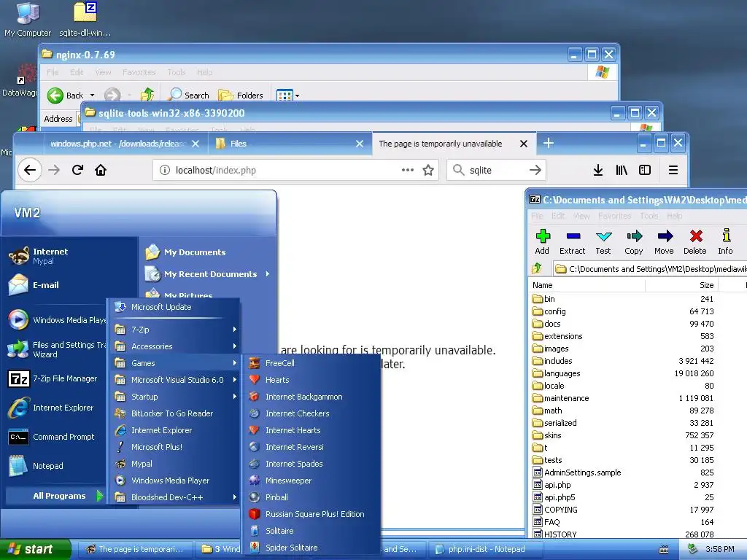Click the Extract icon in 7-Zip
The image size is (747, 560).
coord(573,242)
